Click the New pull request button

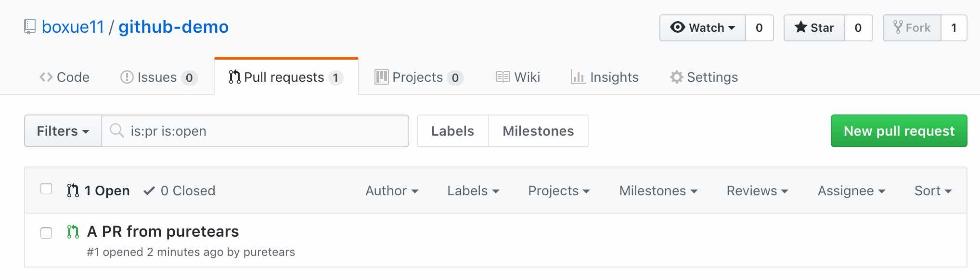898,130
